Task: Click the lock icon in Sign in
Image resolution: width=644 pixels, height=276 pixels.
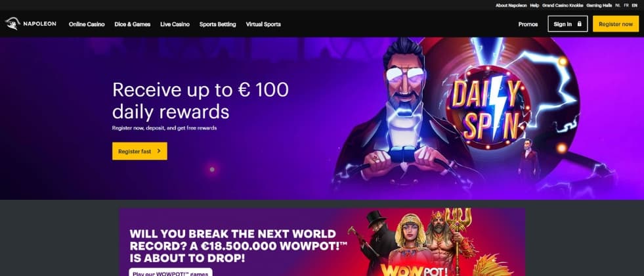Action: [579, 24]
